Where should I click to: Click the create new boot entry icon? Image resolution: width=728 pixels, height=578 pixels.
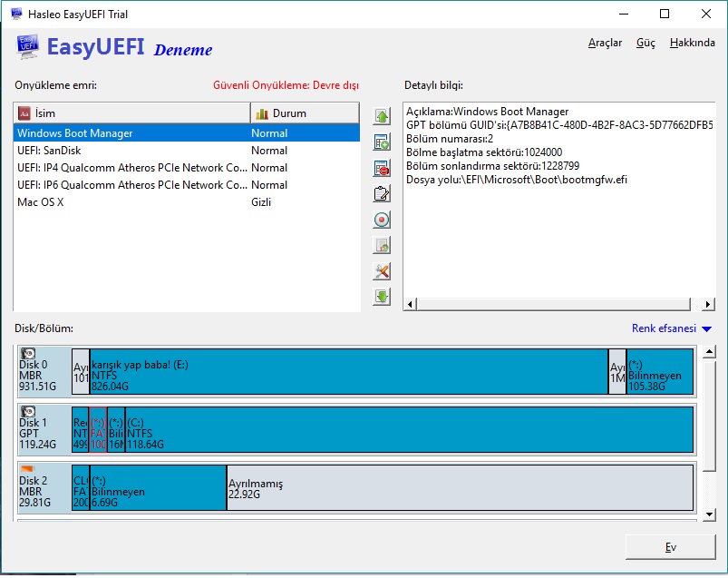[x=382, y=142]
